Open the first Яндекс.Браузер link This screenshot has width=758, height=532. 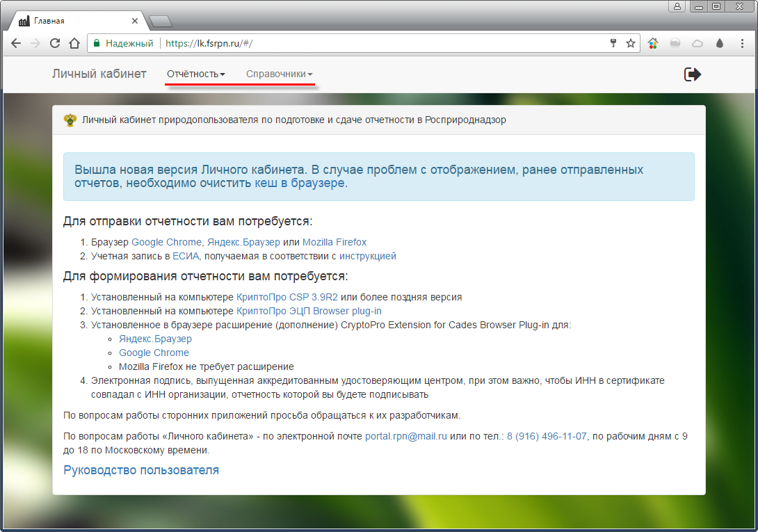click(x=243, y=242)
